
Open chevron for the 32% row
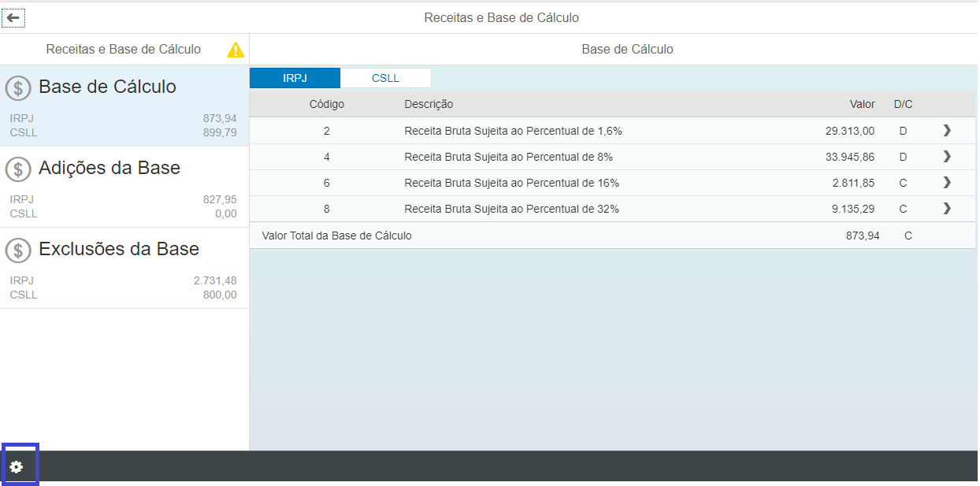point(947,209)
